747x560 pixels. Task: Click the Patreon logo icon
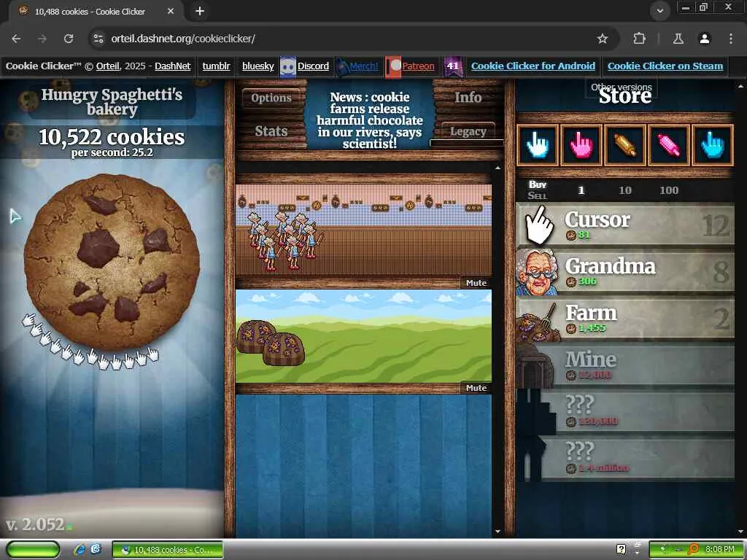click(393, 66)
